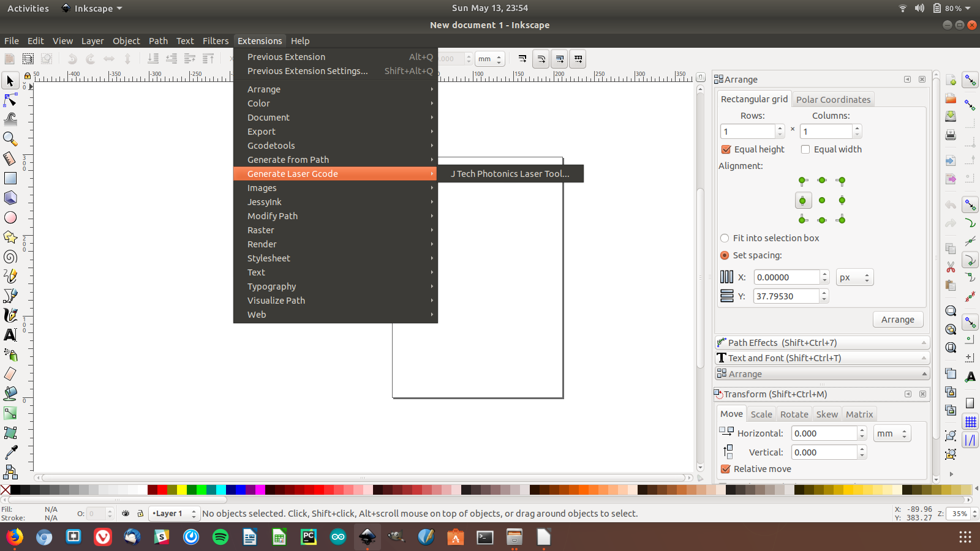Open the Filters menu
The image size is (980, 551).
(x=216, y=41)
